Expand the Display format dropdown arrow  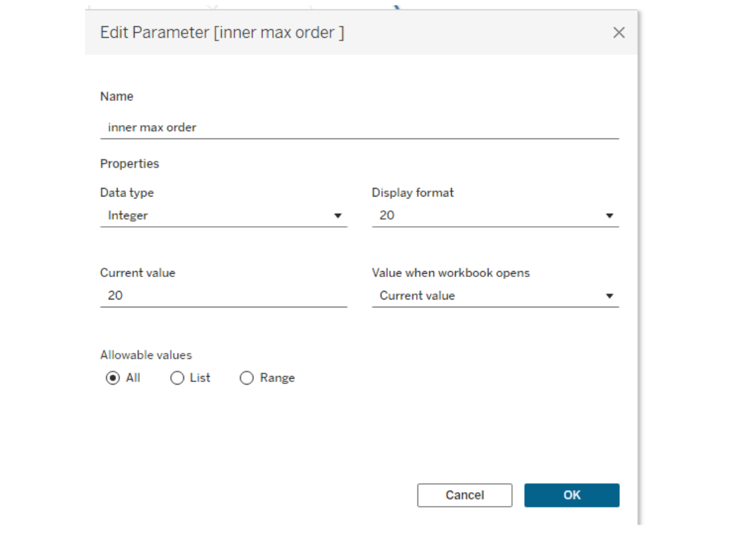[x=609, y=216]
